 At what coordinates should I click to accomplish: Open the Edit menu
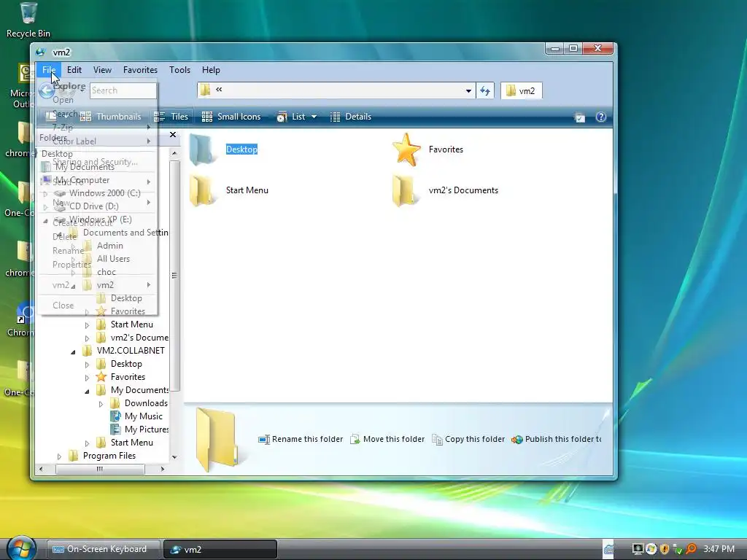74,70
